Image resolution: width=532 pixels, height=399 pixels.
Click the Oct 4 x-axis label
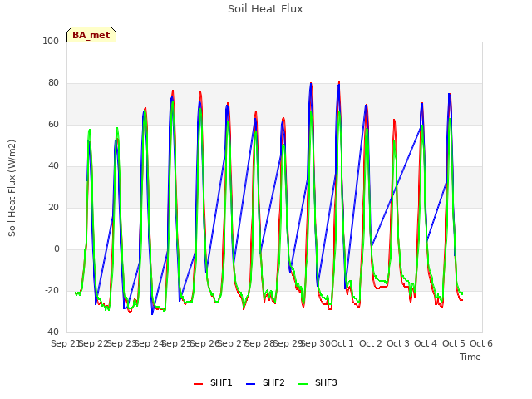[426, 343]
